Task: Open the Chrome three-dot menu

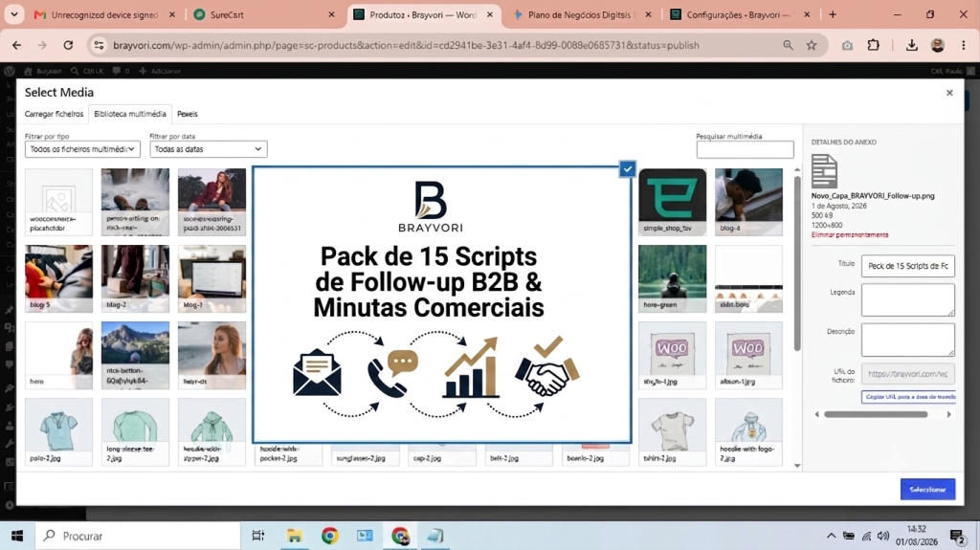Action: pyautogui.click(x=963, y=45)
